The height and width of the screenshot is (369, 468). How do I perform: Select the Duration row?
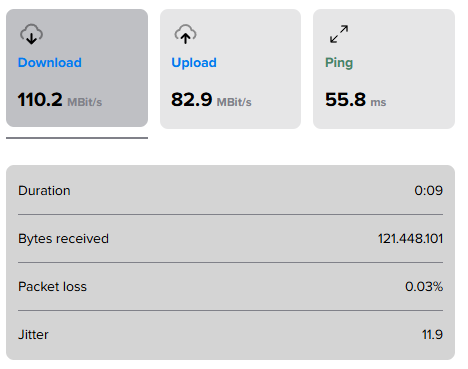pos(230,191)
